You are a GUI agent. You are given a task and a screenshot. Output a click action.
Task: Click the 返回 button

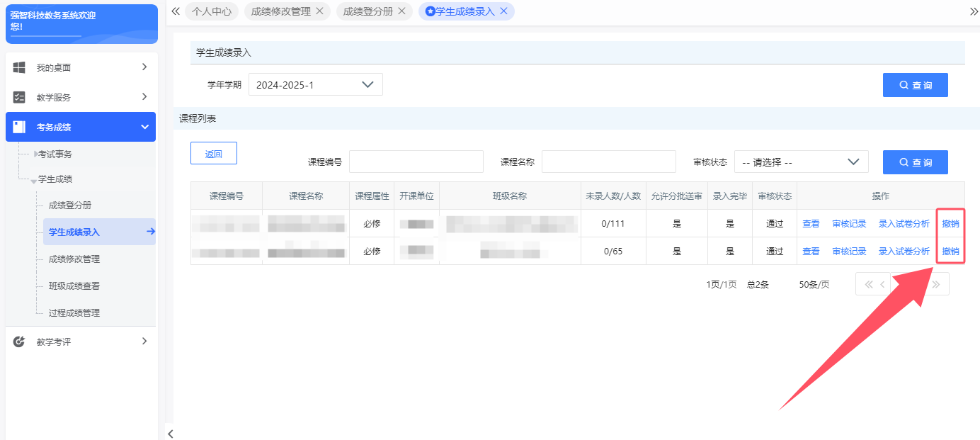pos(213,153)
